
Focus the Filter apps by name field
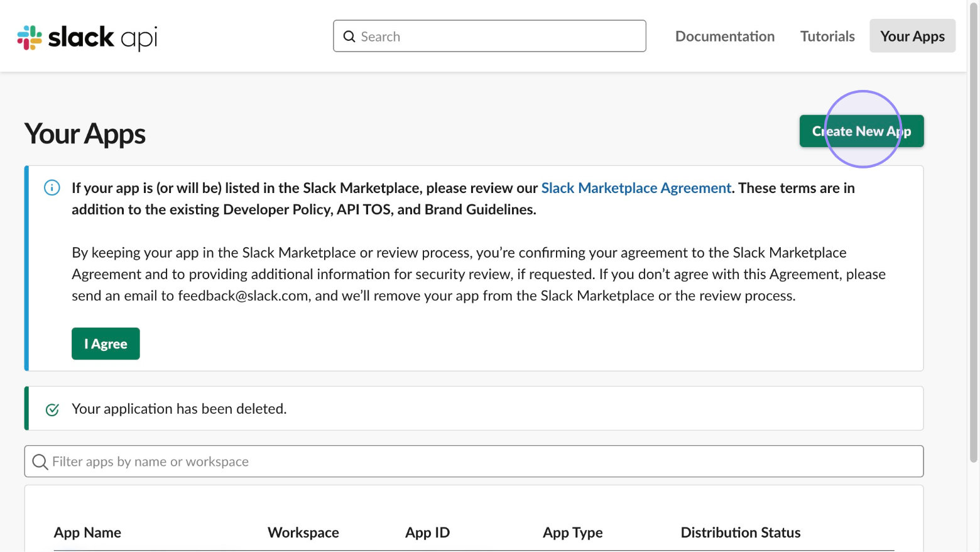click(477, 462)
